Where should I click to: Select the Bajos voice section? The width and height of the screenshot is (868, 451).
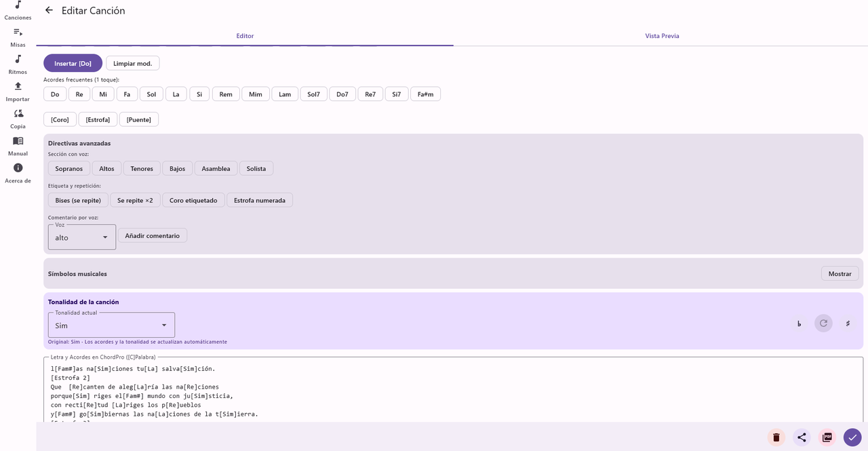click(177, 168)
